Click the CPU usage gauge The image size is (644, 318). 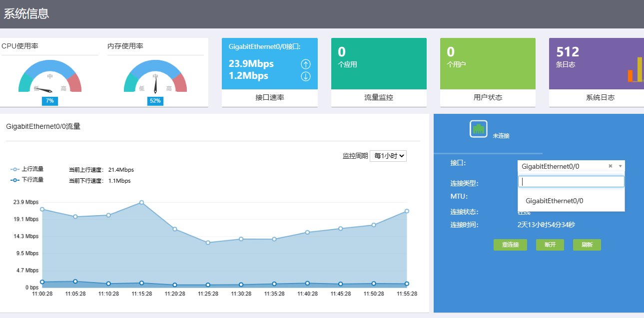[50, 76]
